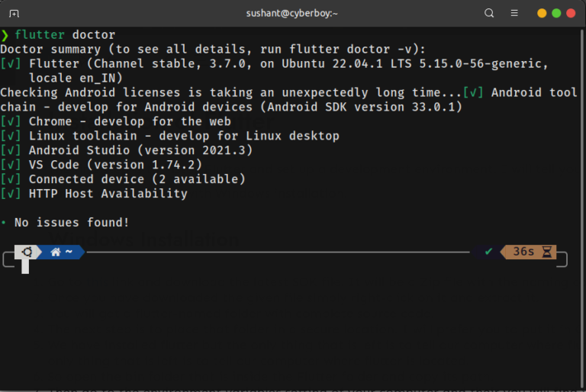Click the Ubuntu logo in prompt segment
Screen dimensions: 586x392
tap(28, 252)
